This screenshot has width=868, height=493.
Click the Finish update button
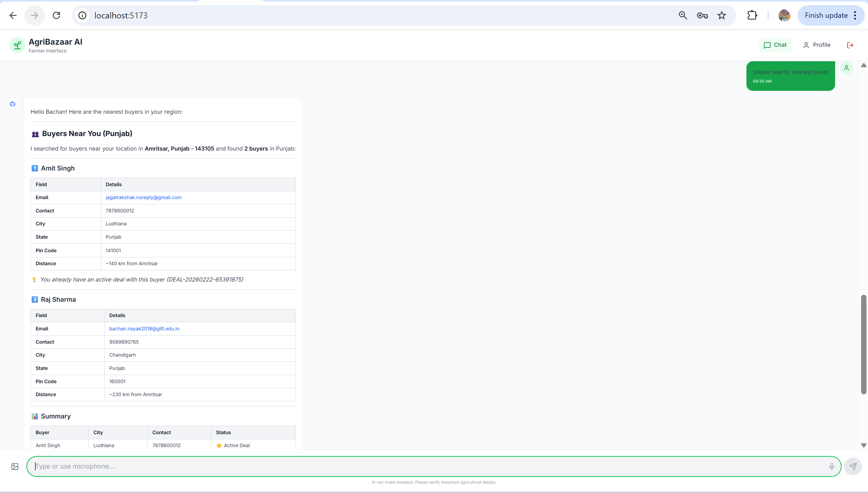click(x=826, y=15)
